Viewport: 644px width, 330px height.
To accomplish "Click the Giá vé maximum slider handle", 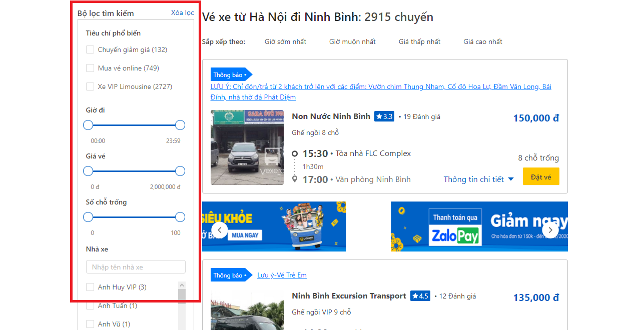I will [180, 171].
